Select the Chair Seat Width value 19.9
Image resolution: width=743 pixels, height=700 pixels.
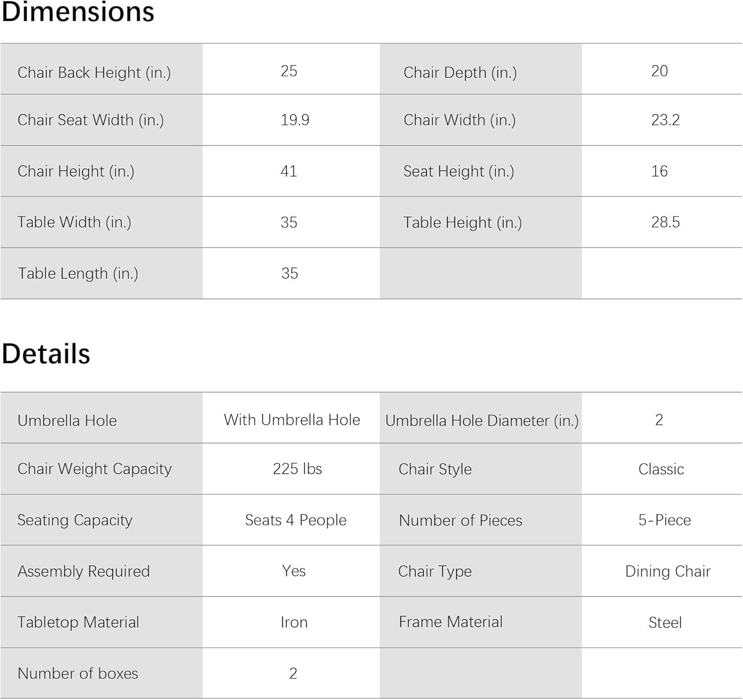295,120
